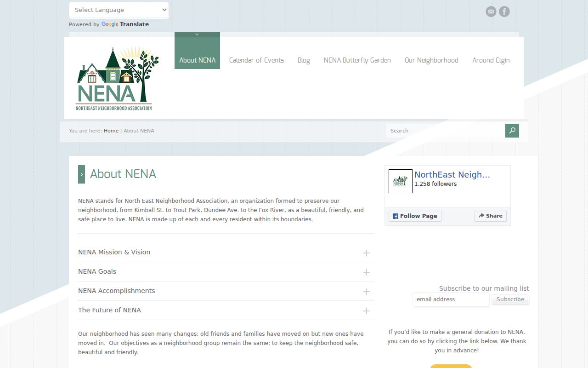The height and width of the screenshot is (368, 588).
Task: Go to Calendar of Events menu
Action: point(256,60)
